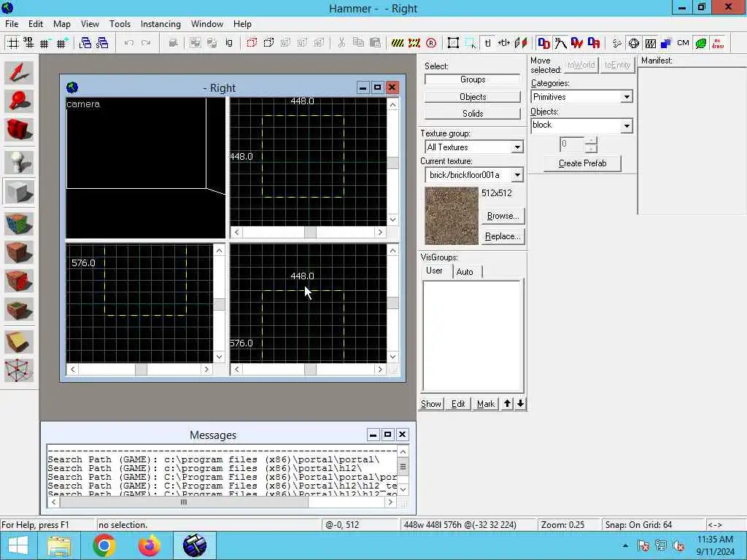747x560 pixels.
Task: Select the Apply Overlays tool
Action: tap(18, 309)
